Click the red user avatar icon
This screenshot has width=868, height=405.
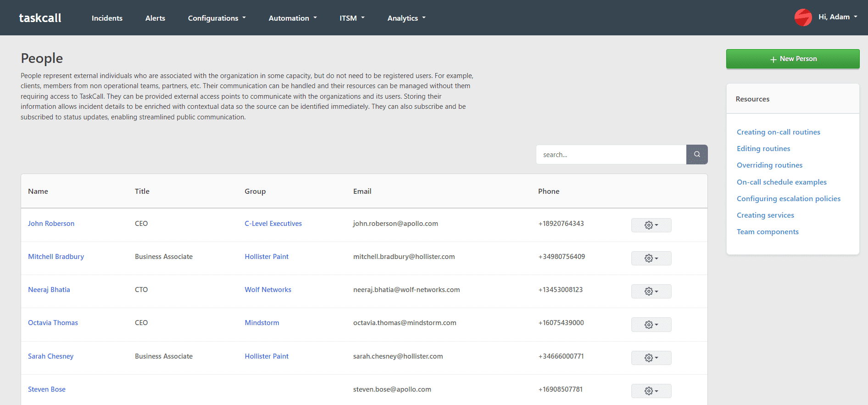803,17
